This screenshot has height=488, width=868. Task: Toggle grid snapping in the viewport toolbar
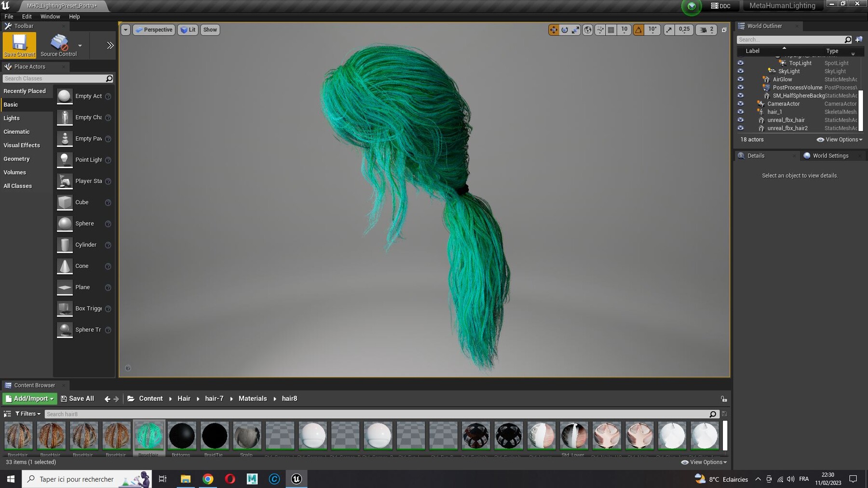pyautogui.click(x=611, y=30)
